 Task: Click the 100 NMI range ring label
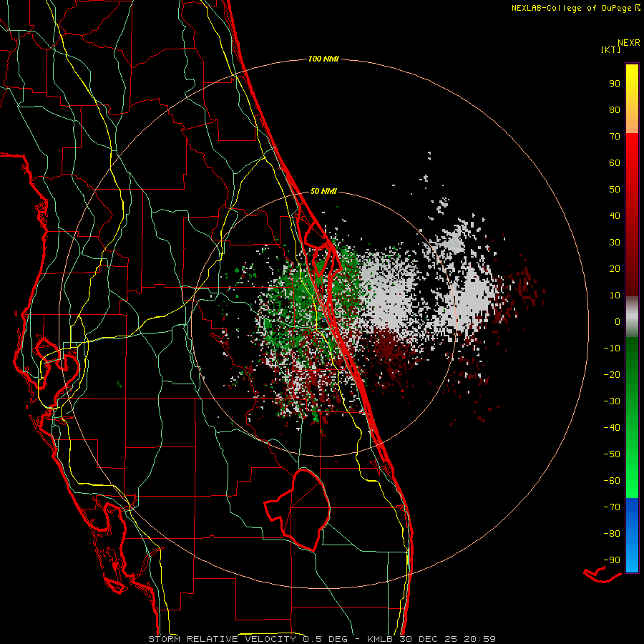coord(323,59)
